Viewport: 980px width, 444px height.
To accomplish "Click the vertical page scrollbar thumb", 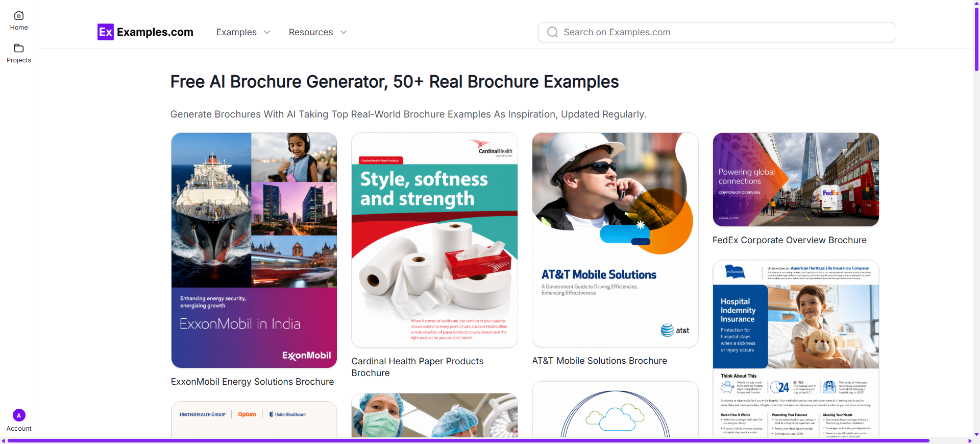I will point(976,38).
